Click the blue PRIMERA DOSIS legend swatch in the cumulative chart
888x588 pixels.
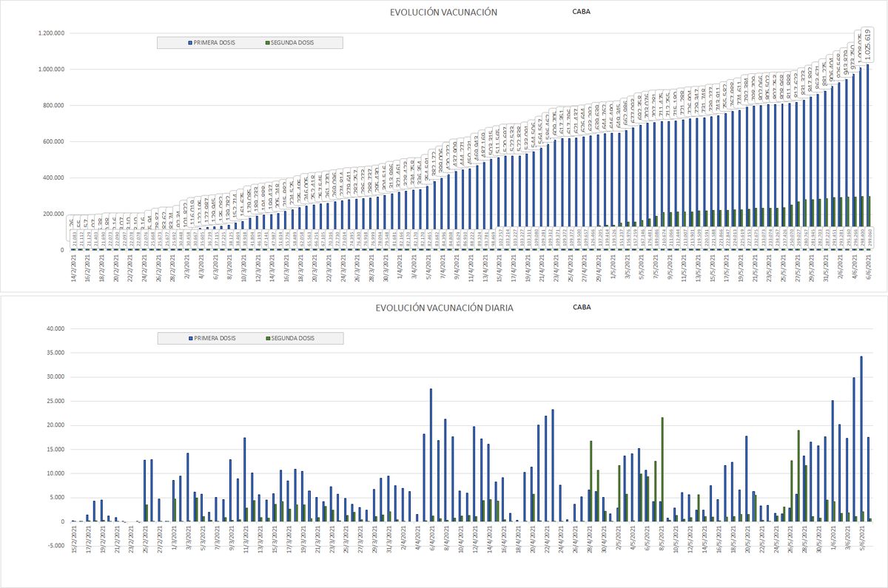pyautogui.click(x=189, y=43)
